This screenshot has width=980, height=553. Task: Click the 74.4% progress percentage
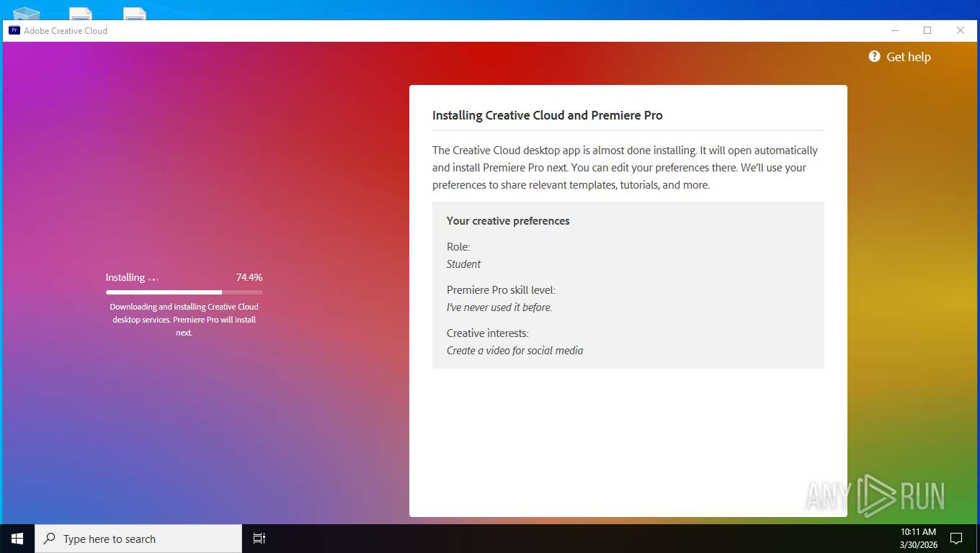click(249, 277)
